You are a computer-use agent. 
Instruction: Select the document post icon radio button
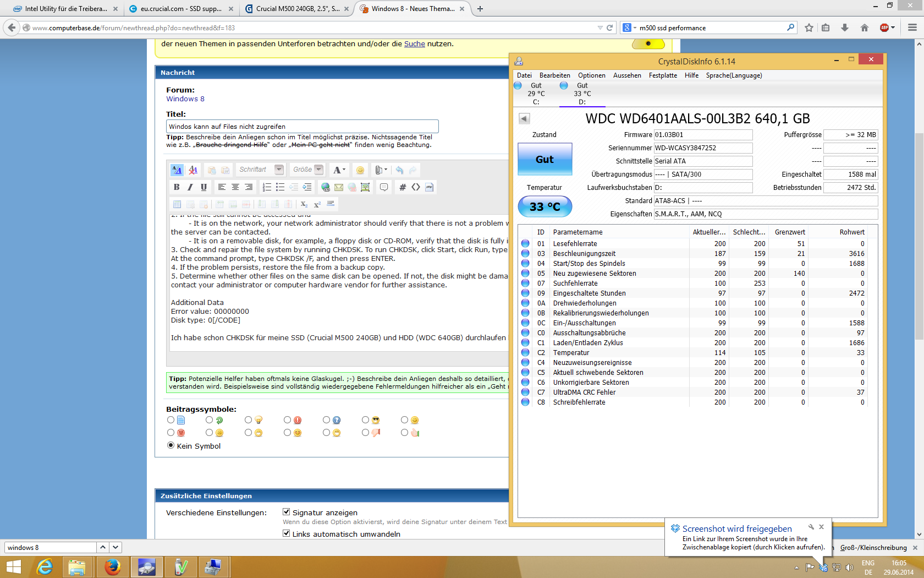[171, 420]
